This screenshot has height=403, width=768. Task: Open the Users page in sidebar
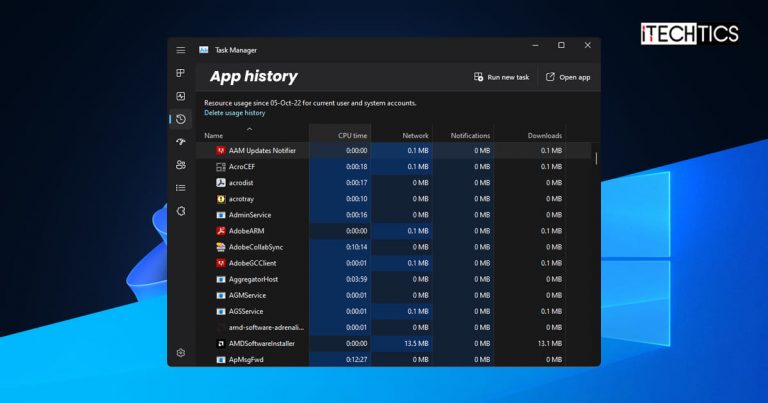coord(181,165)
